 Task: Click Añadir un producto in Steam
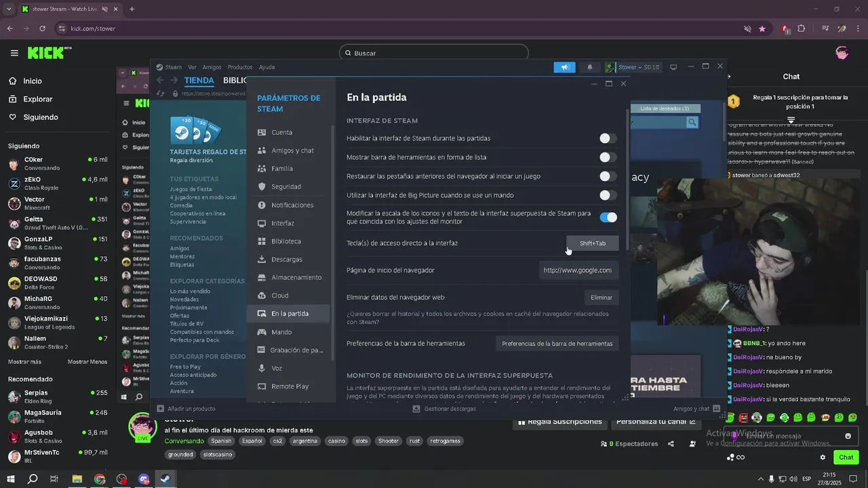186,409
